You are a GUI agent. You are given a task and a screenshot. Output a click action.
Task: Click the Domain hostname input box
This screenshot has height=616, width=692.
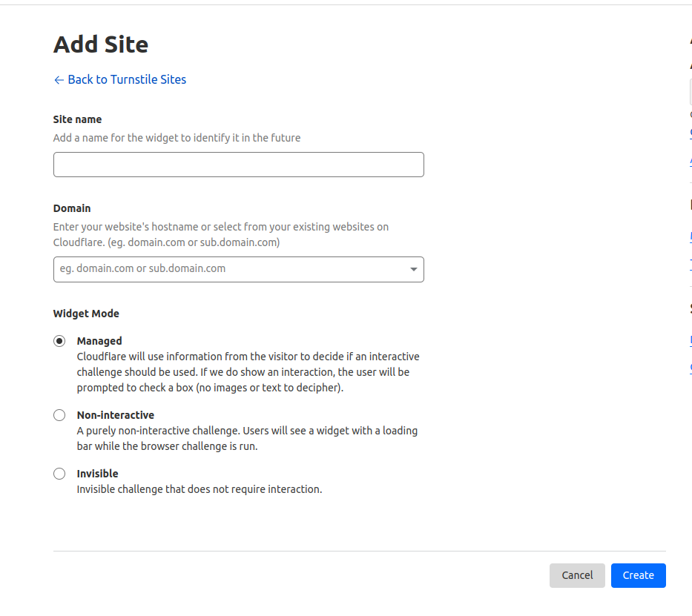pos(223,269)
